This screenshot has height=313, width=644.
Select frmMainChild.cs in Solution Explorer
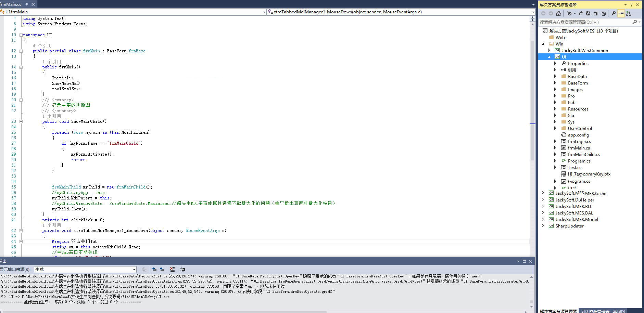tap(584, 154)
